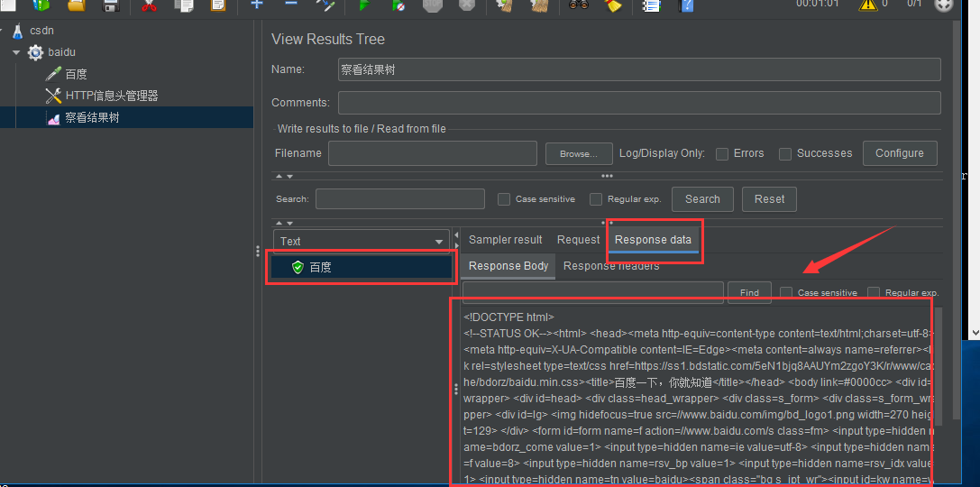980x487 pixels.
Task: Click the Browse... button
Action: (578, 154)
